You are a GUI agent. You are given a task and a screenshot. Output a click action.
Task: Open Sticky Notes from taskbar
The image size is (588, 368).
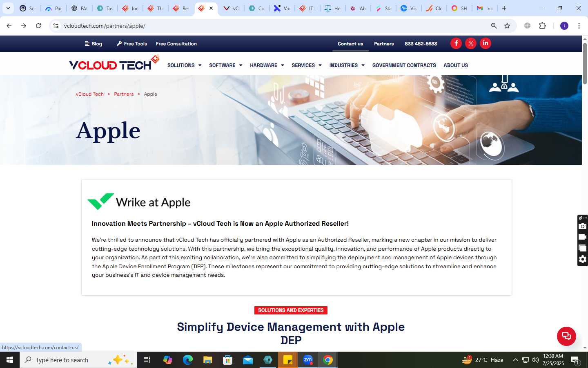point(288,360)
